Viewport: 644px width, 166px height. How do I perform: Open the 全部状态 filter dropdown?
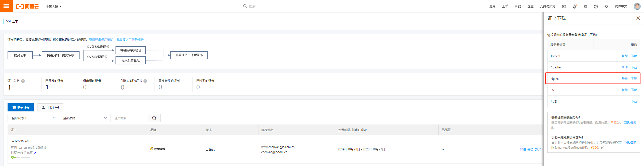(x=33, y=118)
